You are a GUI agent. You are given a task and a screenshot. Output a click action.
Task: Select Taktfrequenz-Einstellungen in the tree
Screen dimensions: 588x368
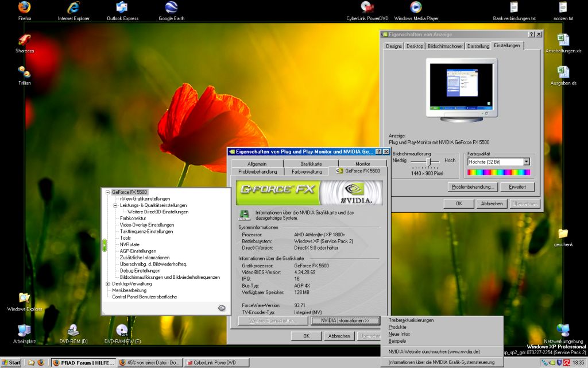coord(146,231)
